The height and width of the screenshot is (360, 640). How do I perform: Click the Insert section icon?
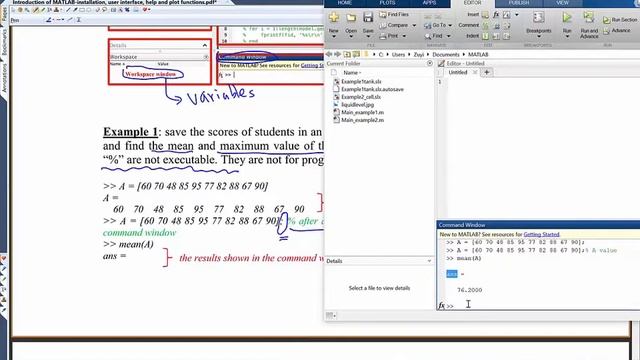point(485,15)
